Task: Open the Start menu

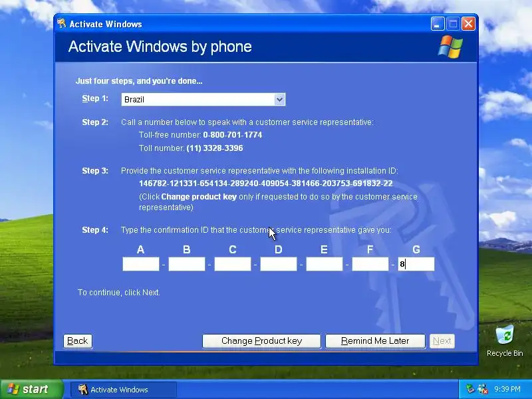Action: point(31,389)
